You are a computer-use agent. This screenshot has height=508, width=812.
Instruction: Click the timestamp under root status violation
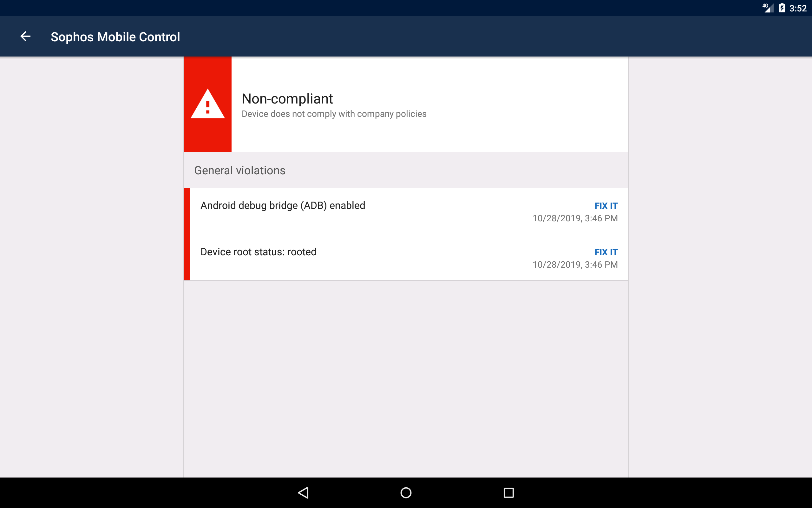pos(575,265)
